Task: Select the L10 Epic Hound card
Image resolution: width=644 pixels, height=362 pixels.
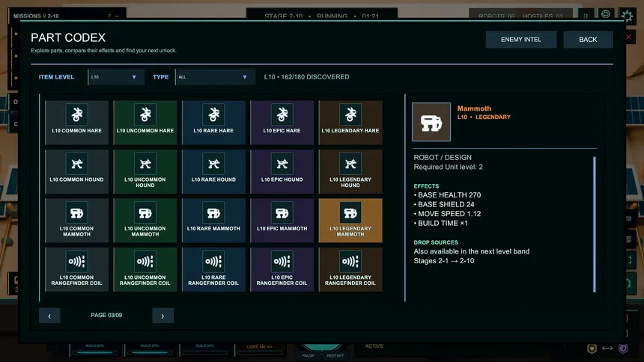Action: [282, 171]
